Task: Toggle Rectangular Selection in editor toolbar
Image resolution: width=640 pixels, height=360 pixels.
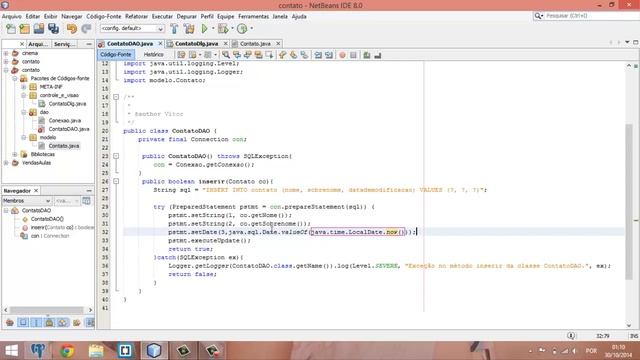Action: coord(269,55)
